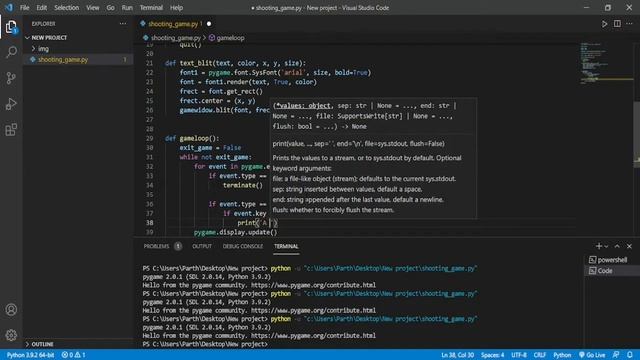This screenshot has height=360, width=640.
Task: Open Explorer views and more actions ellipsis
Action: coord(122,24)
